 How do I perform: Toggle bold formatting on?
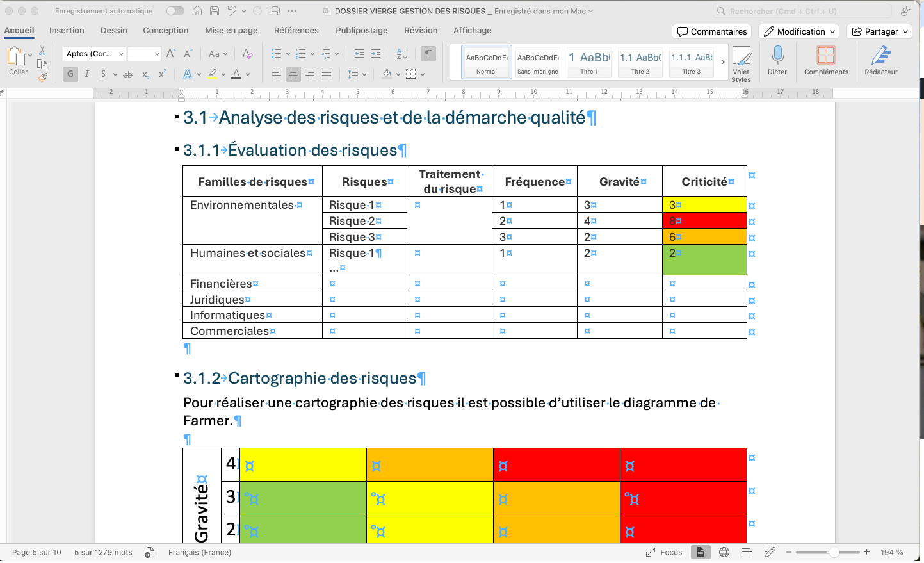70,74
